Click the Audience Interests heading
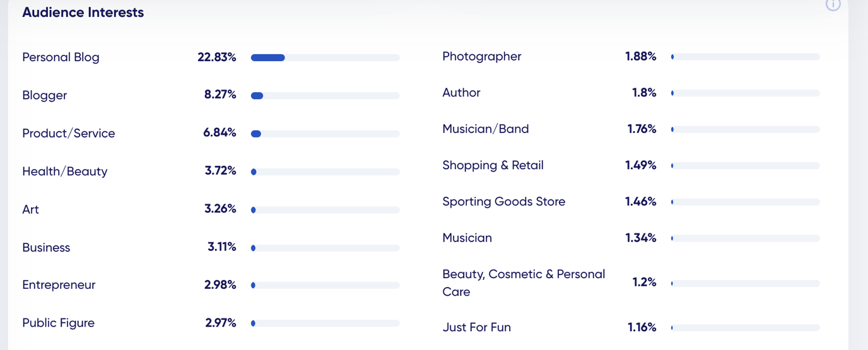868x350 pixels. click(83, 13)
